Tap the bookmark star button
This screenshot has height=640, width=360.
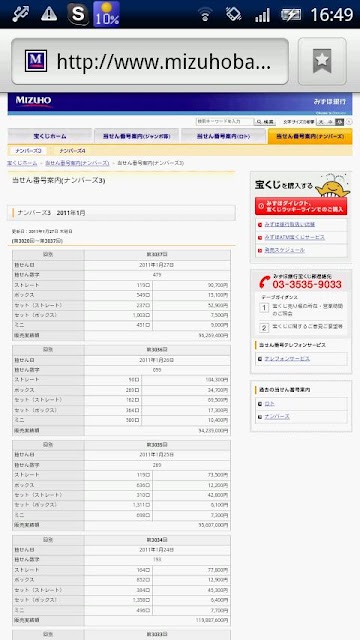point(322,62)
